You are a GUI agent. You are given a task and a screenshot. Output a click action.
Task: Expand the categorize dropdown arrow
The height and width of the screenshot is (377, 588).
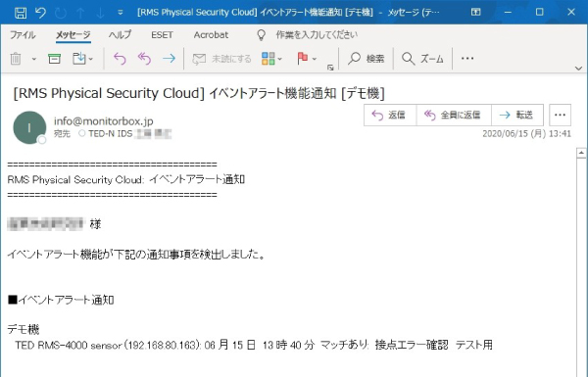click(279, 59)
